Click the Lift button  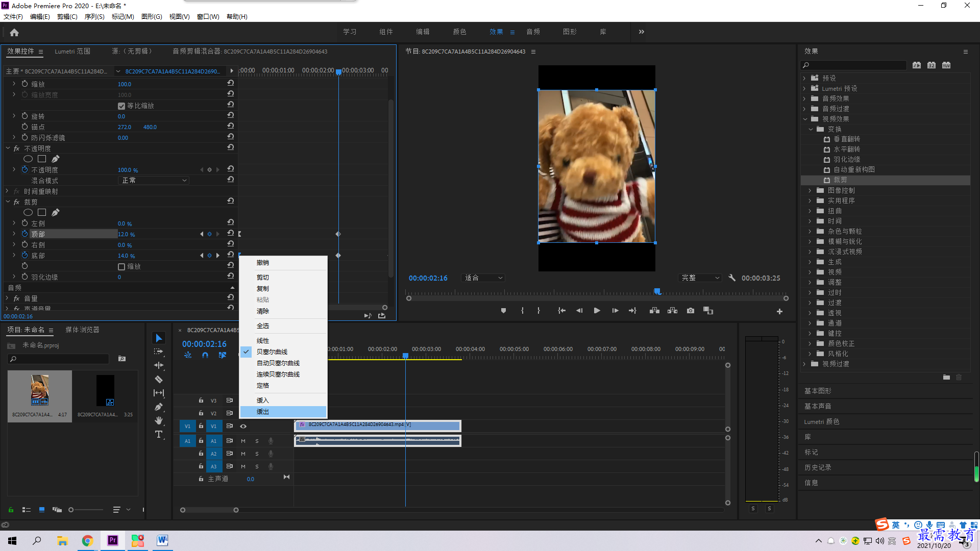(x=654, y=311)
